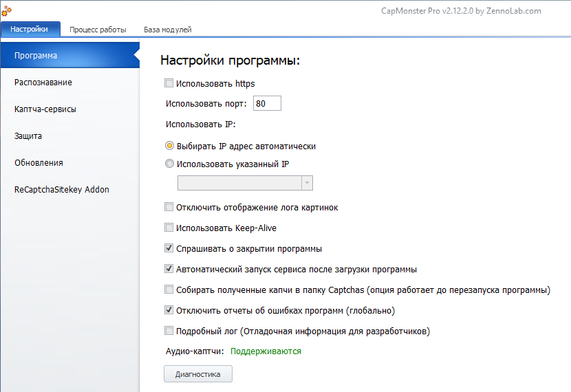The width and height of the screenshot is (571, 392).
Task: Enable "Подробный лог" debug checkbox
Action: [x=169, y=331]
